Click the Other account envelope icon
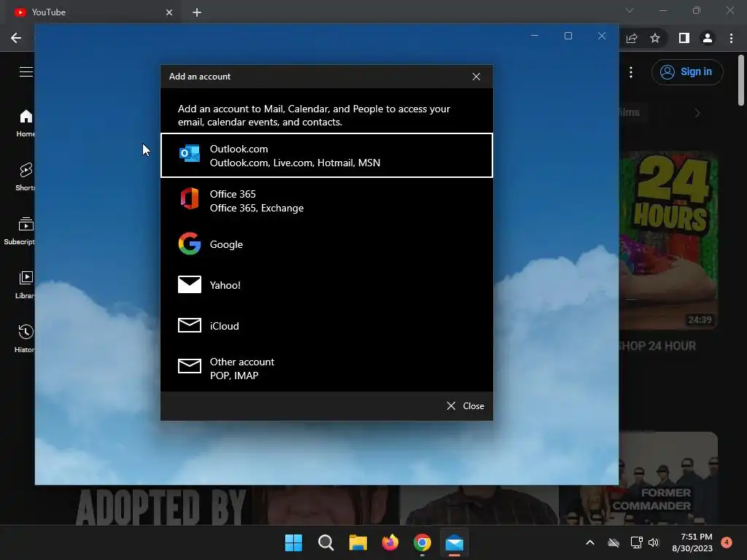The height and width of the screenshot is (560, 747). point(189,366)
